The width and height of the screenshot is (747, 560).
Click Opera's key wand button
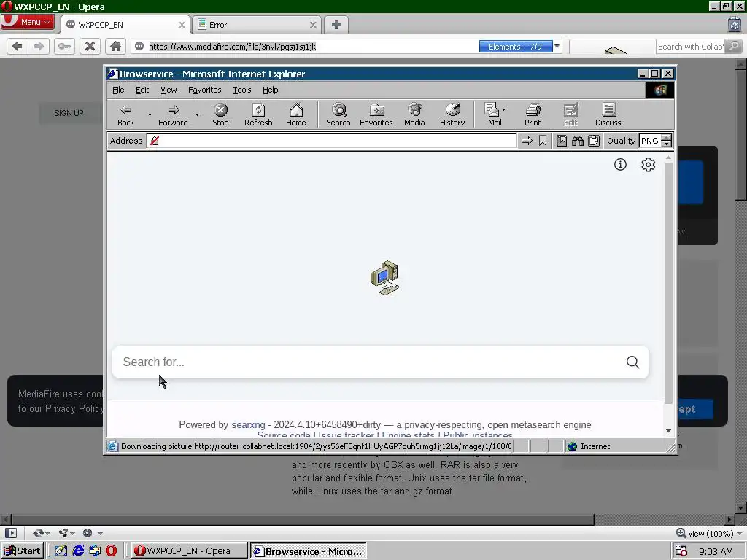tap(64, 46)
